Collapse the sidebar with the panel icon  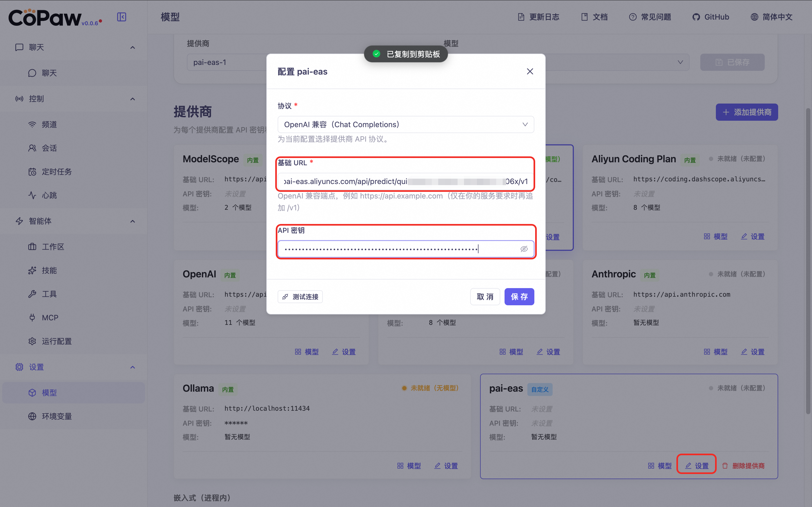click(x=121, y=17)
